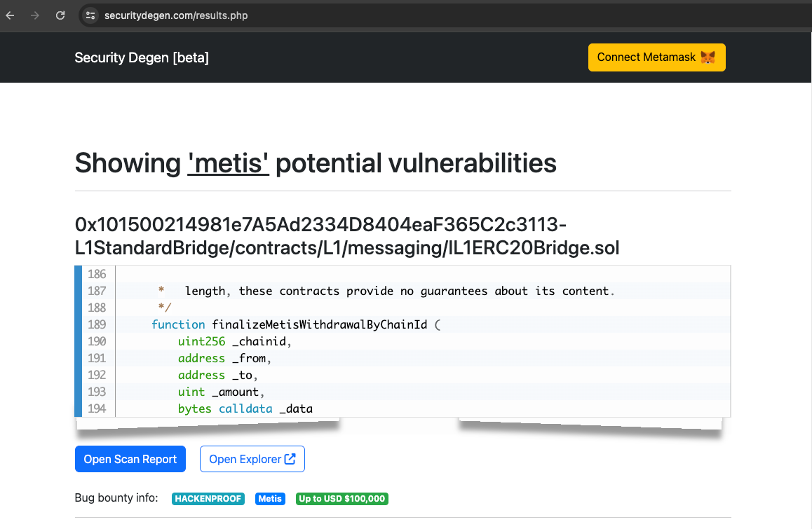Click the Metamask fox icon on Connect button
Image resolution: width=812 pixels, height=529 pixels.
(708, 57)
